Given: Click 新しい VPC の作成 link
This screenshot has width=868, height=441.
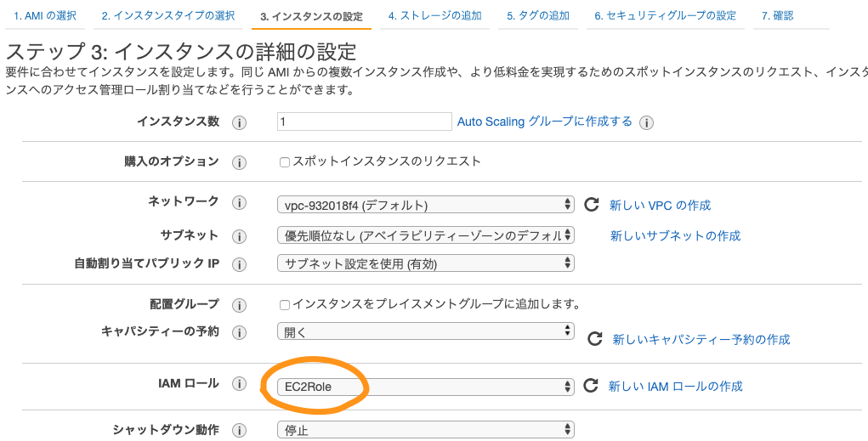Looking at the screenshot, I should (660, 206).
